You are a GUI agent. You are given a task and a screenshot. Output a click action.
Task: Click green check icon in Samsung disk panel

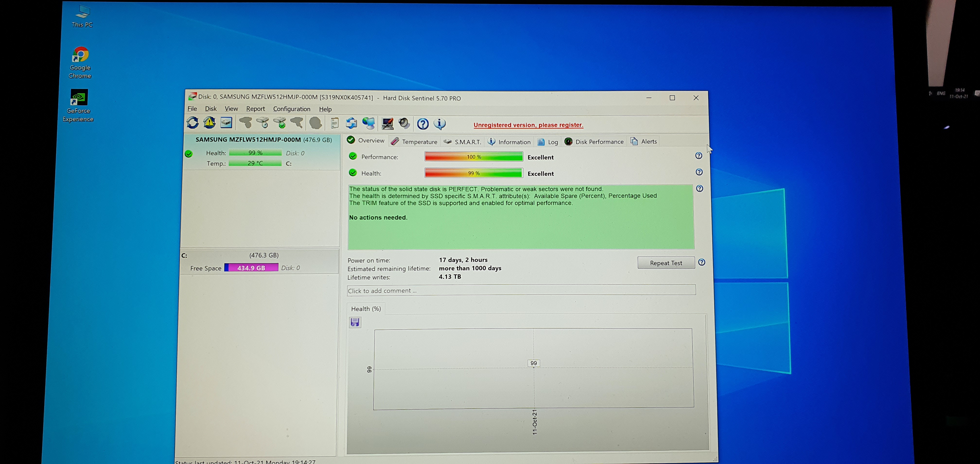(189, 154)
